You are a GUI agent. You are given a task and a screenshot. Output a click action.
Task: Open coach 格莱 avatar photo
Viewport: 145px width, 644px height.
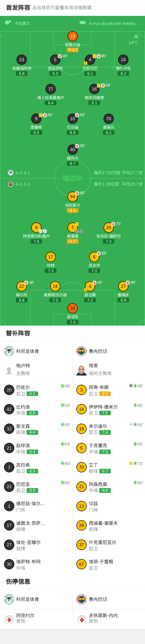pyautogui.click(x=82, y=370)
